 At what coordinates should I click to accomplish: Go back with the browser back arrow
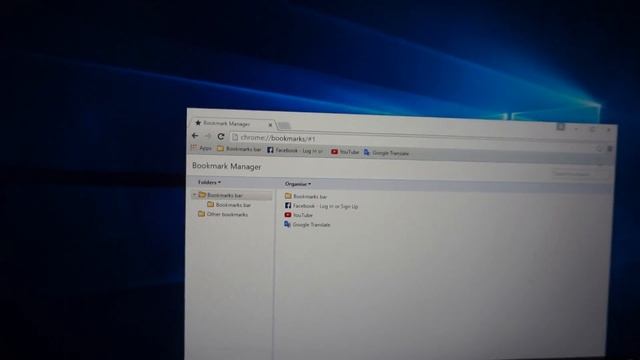(x=195, y=136)
